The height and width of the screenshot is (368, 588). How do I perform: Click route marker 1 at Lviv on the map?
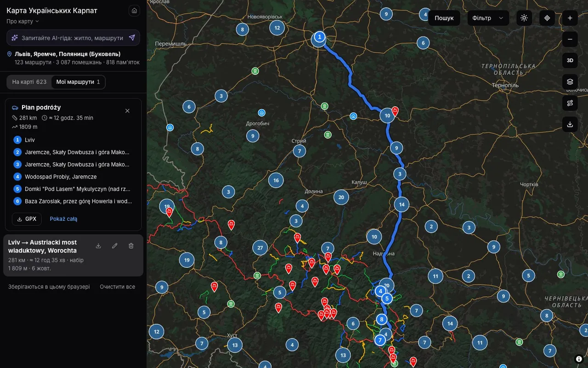[x=320, y=37]
